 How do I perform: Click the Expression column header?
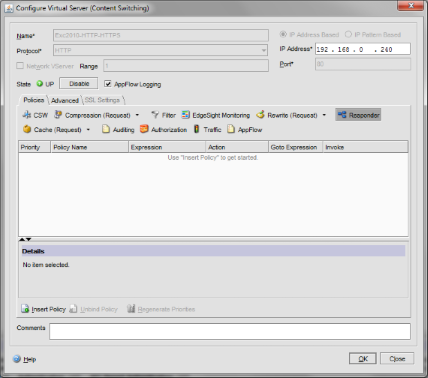pos(167,147)
